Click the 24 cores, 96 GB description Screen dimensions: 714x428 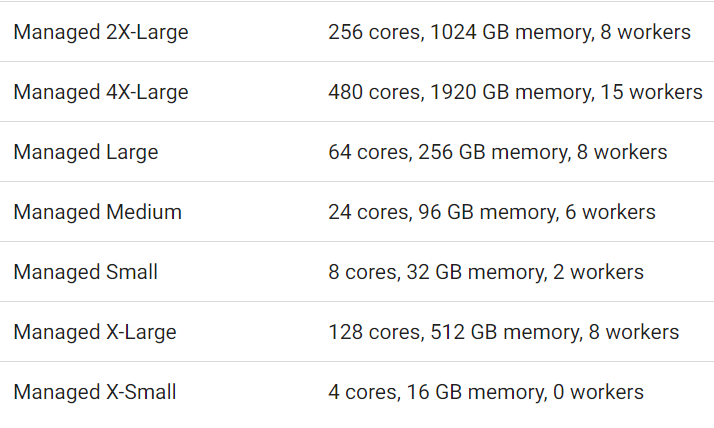(492, 213)
